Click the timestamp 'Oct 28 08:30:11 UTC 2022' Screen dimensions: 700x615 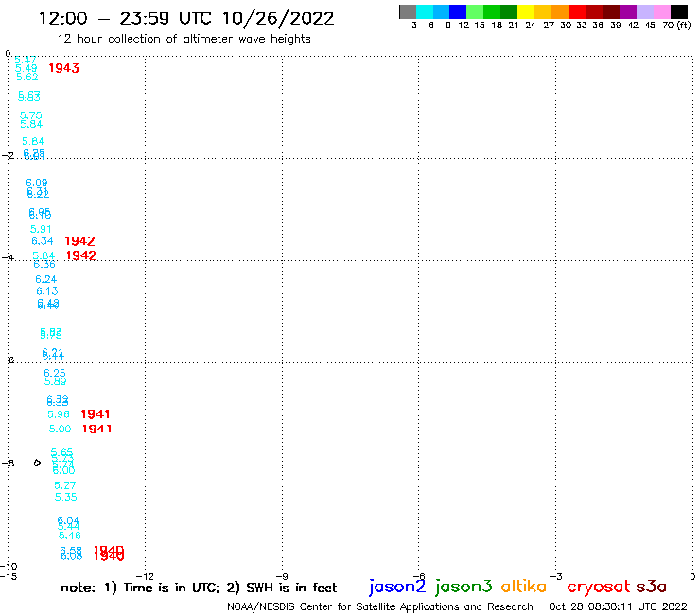618,606
